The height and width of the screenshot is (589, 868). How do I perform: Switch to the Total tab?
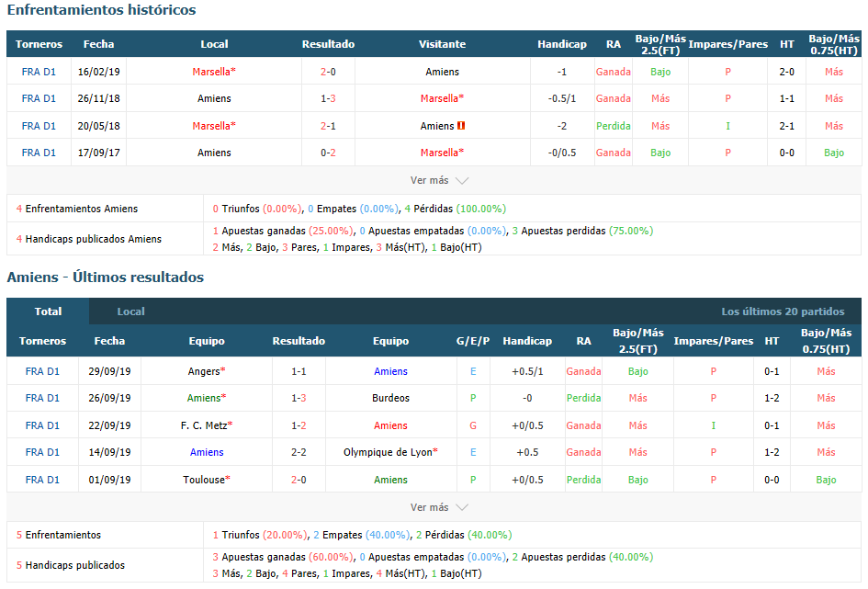click(48, 311)
